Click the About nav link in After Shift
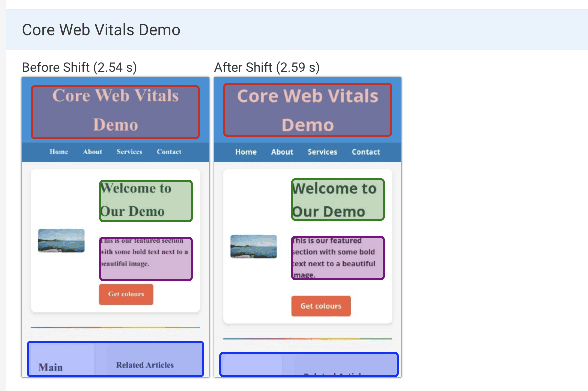 pos(282,152)
